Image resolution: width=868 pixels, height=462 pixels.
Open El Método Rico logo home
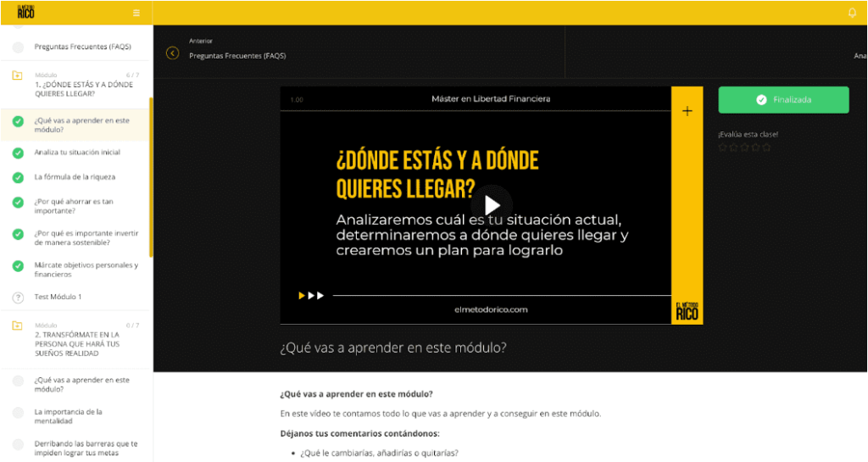(x=25, y=12)
